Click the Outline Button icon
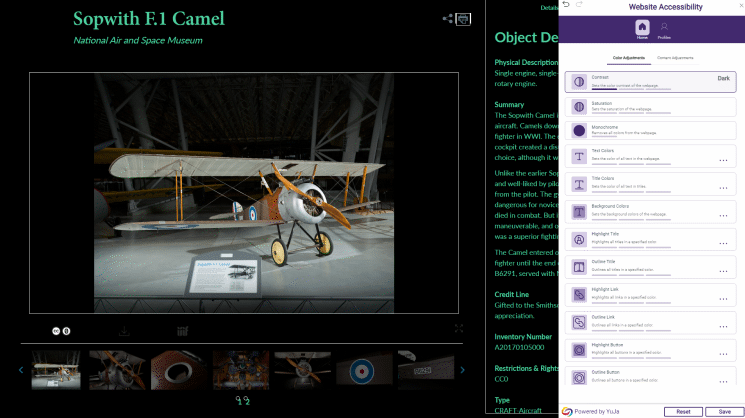The image size is (745, 418). (579, 378)
